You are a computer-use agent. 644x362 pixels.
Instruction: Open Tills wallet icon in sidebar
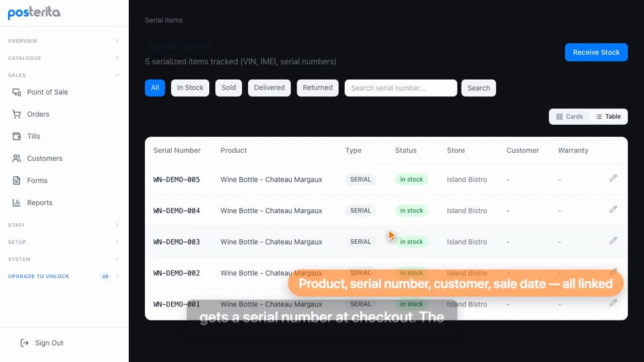[16, 136]
